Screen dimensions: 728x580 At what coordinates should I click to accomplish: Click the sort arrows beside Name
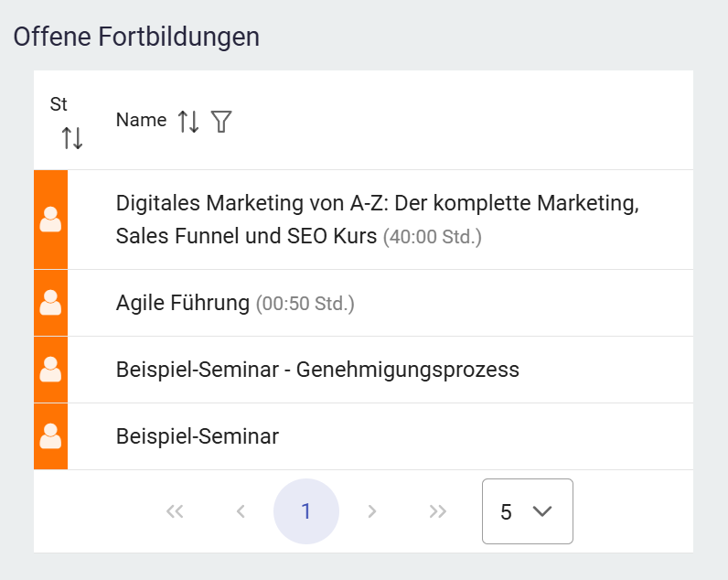coord(188,121)
